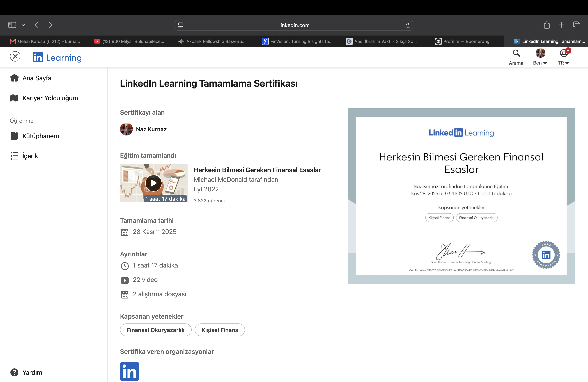This screenshot has height=382, width=588.
Task: Click the Finansal Okuryazarlık skill button
Action: coord(156,330)
